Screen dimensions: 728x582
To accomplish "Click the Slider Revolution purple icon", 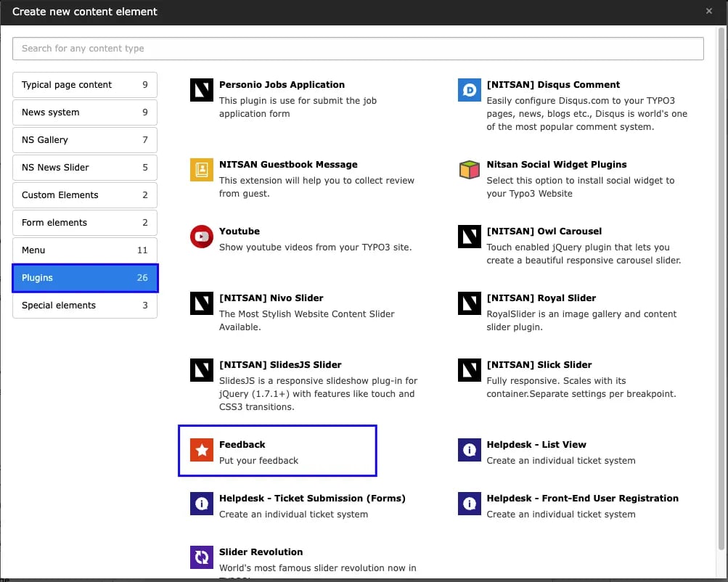I will [x=202, y=557].
